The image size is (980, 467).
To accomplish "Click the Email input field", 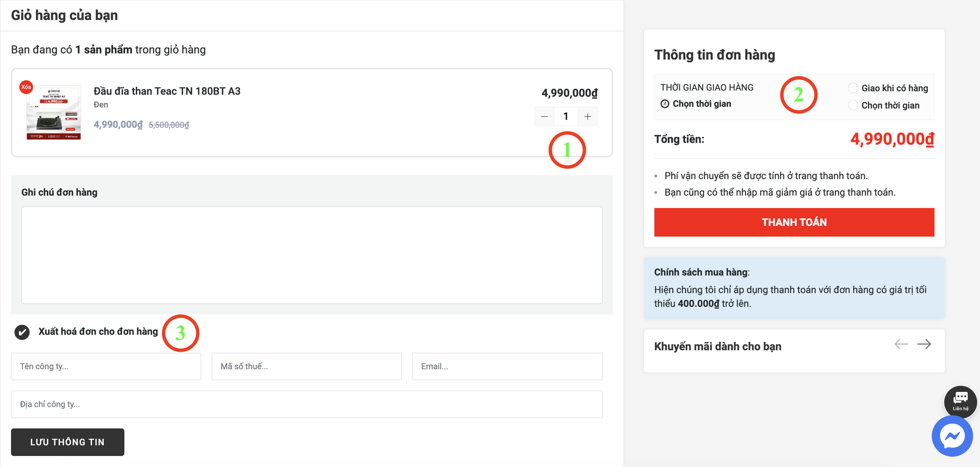I will (507, 367).
